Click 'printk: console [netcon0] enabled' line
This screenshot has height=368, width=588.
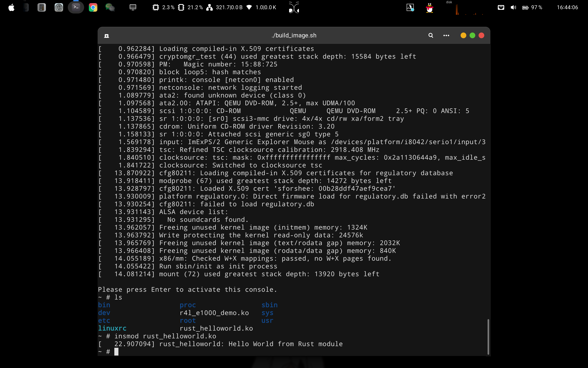(196, 80)
